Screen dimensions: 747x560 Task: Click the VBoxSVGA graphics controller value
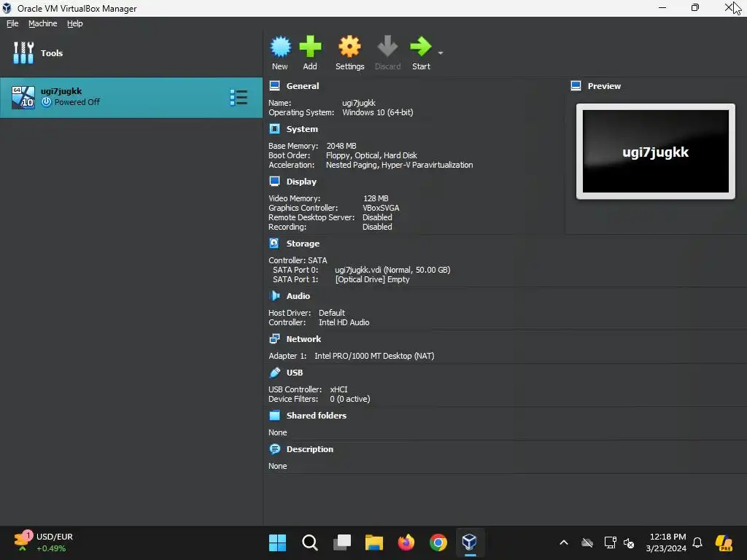click(381, 208)
